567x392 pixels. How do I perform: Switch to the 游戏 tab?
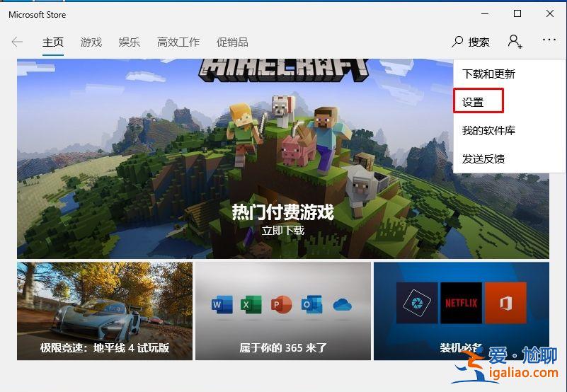coord(91,42)
